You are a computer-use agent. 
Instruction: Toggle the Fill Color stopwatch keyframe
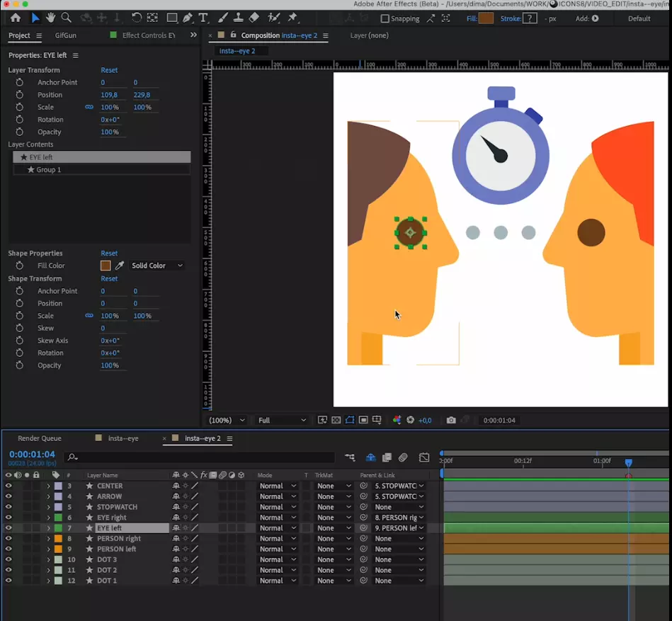(19, 266)
